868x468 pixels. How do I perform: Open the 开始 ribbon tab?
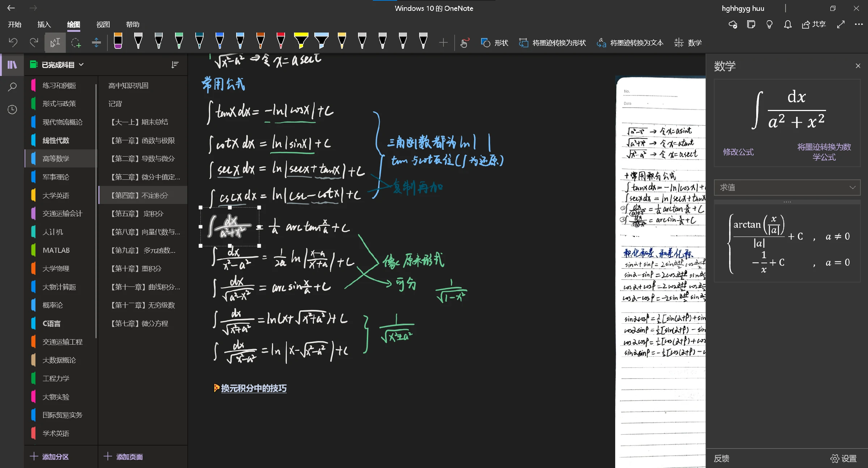pos(14,24)
